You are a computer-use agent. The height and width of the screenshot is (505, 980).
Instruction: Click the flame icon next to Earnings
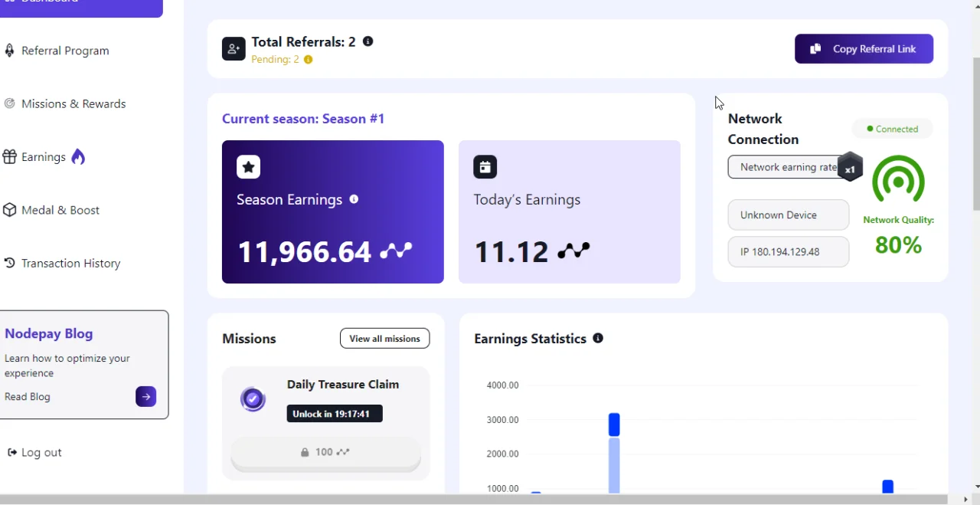tap(78, 157)
